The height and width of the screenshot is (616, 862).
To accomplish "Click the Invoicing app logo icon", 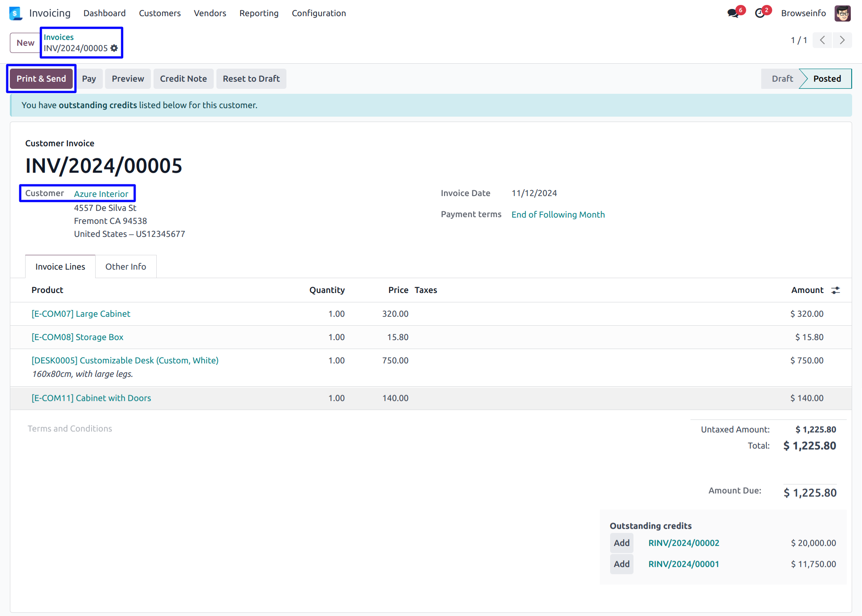I will click(x=15, y=13).
